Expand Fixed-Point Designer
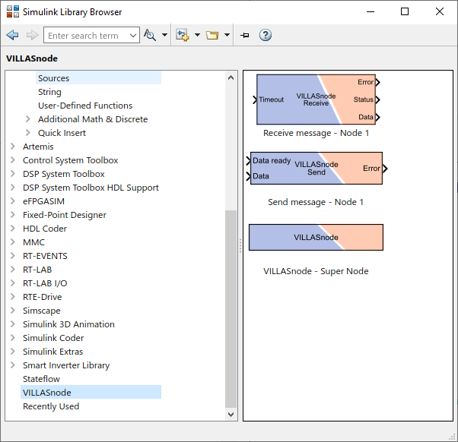458x442 pixels. click(13, 215)
